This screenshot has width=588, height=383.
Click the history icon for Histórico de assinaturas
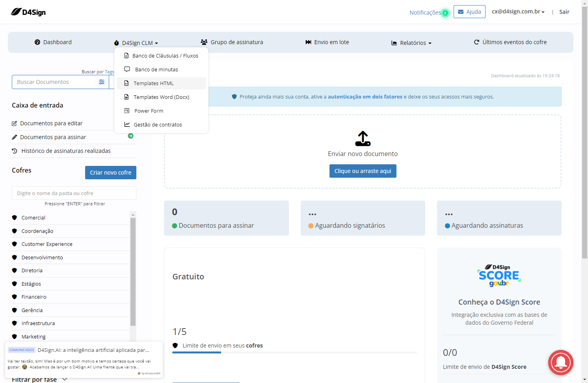[x=15, y=151]
